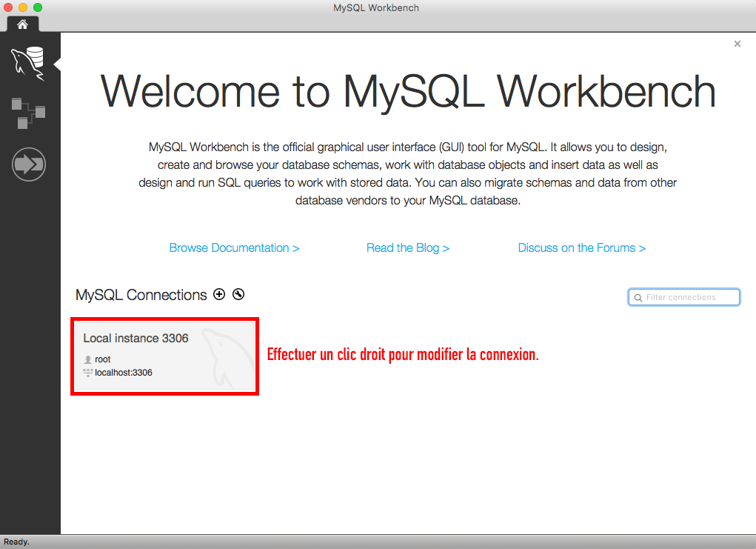Open the Browse Documentation link
The height and width of the screenshot is (549, 756).
[x=234, y=248]
